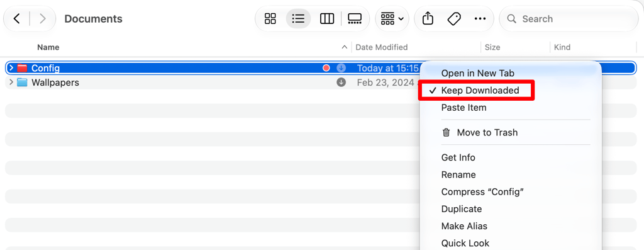The image size is (644, 250).
Task: Click the red tag dot on Config
Action: [326, 68]
